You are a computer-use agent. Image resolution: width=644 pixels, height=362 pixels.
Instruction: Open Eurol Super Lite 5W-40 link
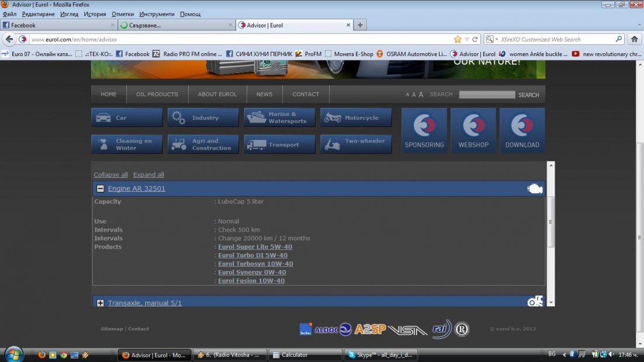pyautogui.click(x=255, y=247)
